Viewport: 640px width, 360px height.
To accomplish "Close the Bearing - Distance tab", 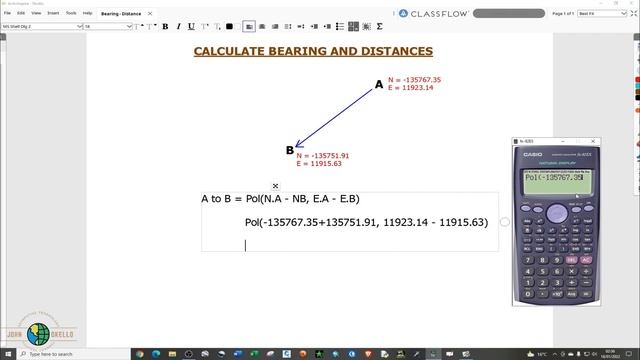I will 150,14.
